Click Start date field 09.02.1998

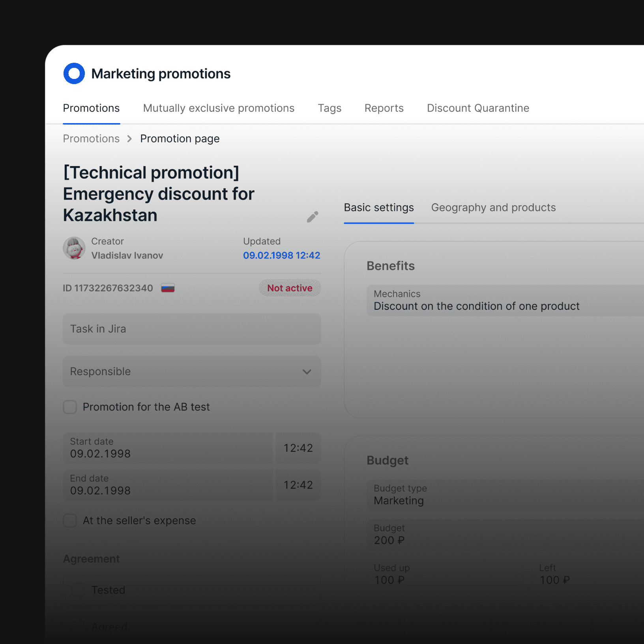coord(168,448)
